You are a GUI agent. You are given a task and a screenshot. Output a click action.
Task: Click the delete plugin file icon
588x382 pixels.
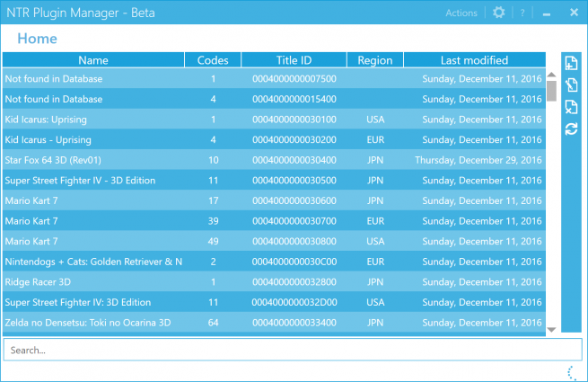[x=571, y=107]
